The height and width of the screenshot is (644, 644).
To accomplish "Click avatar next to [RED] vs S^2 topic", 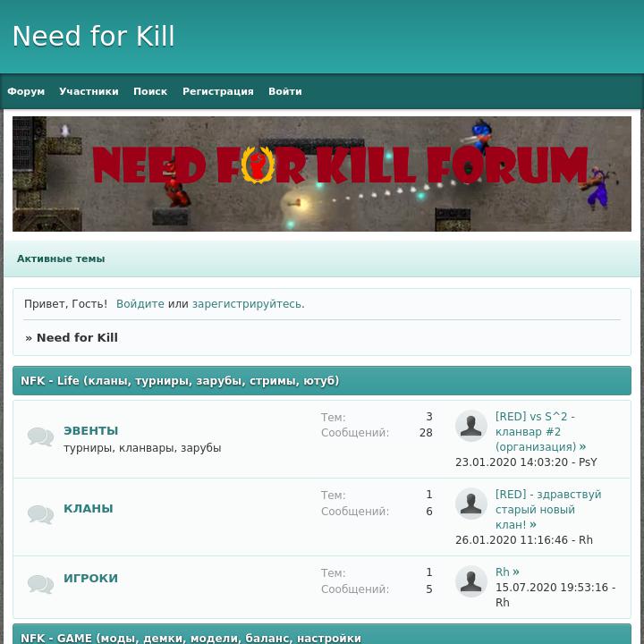I will click(471, 426).
